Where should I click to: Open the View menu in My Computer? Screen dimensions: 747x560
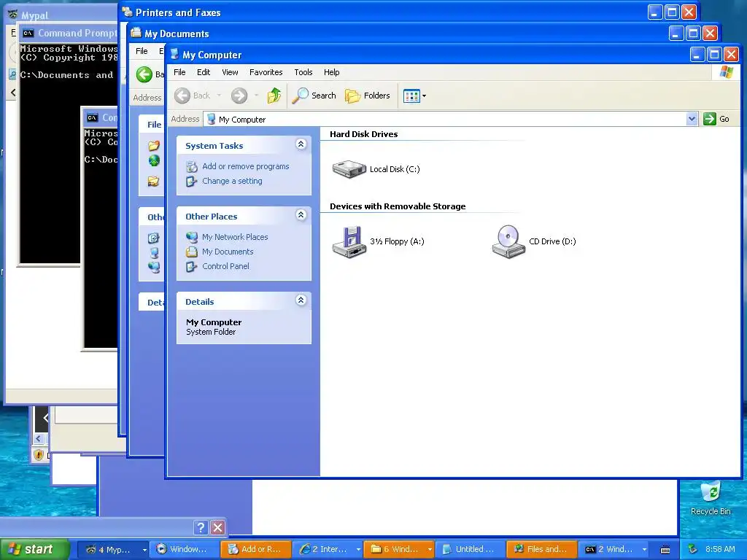tap(230, 72)
